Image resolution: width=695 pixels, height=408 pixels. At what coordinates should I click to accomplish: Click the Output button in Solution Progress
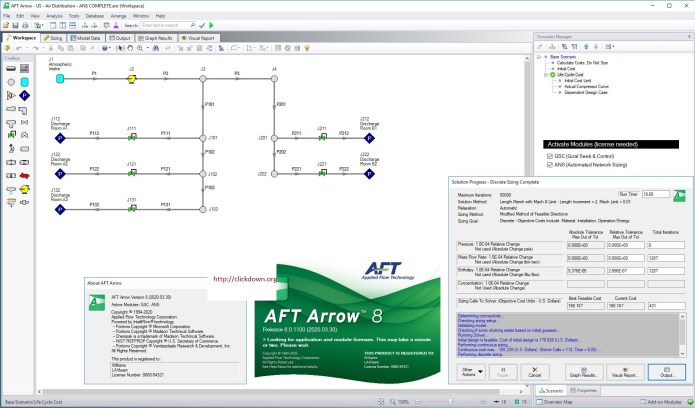coord(667,372)
